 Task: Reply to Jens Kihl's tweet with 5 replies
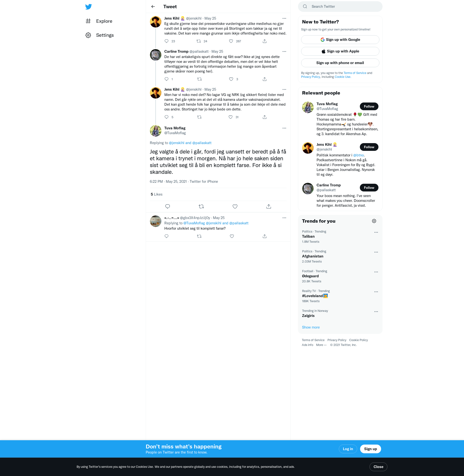click(167, 117)
